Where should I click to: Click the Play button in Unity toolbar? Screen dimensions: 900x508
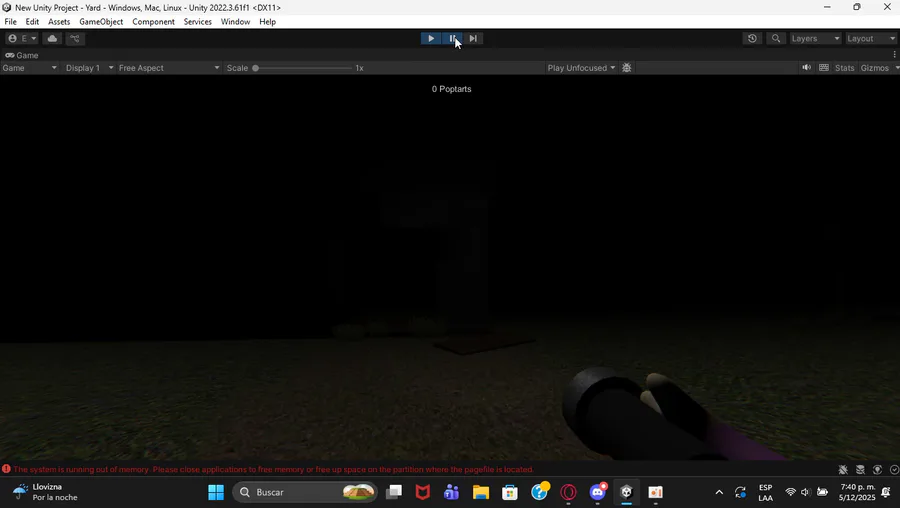[431, 38]
